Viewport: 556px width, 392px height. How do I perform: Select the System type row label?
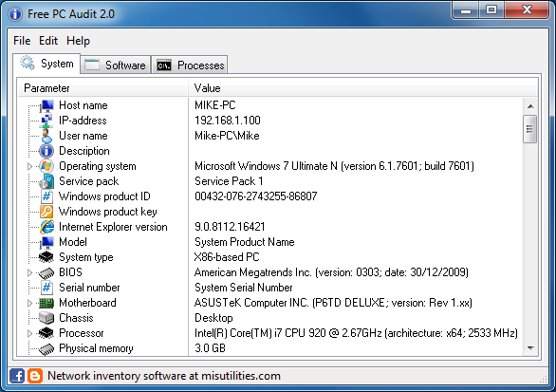tap(86, 257)
